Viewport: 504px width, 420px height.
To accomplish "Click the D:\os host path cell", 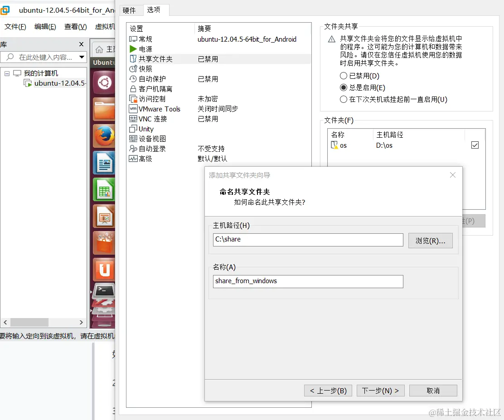I will [x=384, y=145].
